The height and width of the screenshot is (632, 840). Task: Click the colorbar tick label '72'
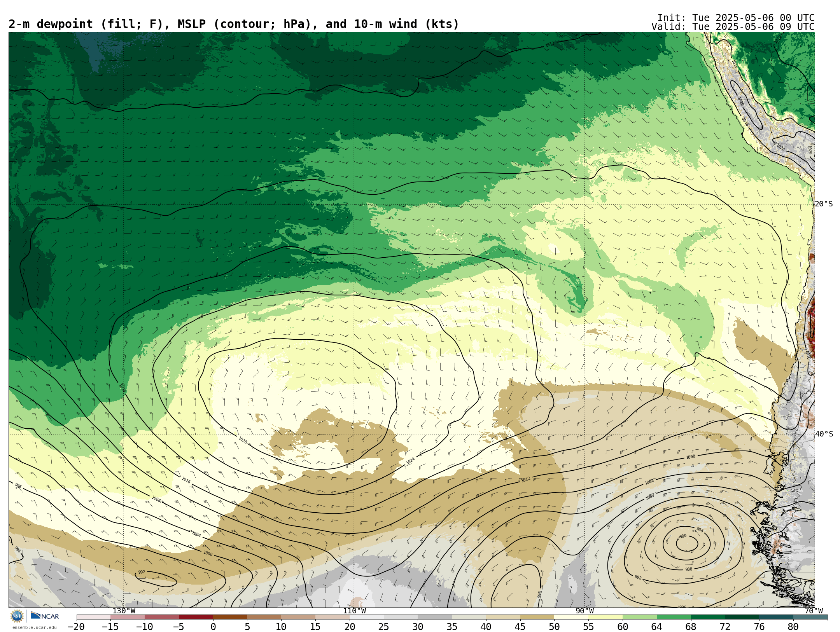[725, 627]
